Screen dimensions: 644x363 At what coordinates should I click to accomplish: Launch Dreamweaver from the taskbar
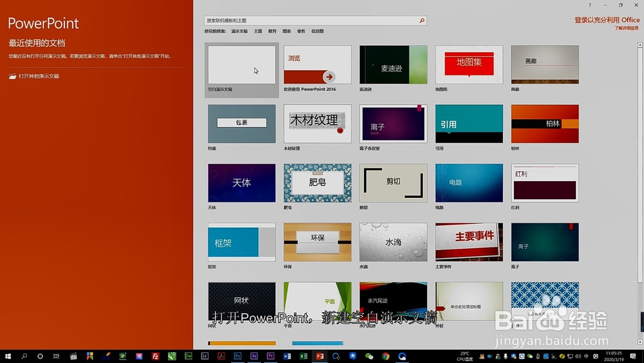(x=188, y=357)
